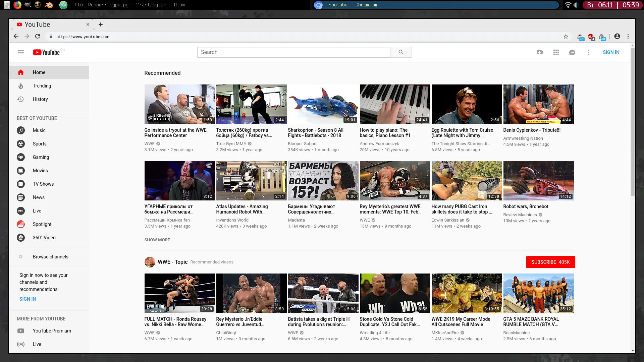Expand recommended with SHOW MORE
Screen dimensions: 644x362
point(157,240)
